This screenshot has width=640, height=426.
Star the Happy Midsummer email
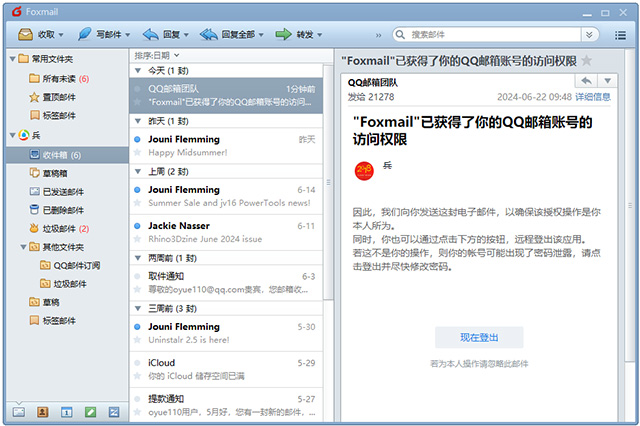click(x=138, y=153)
